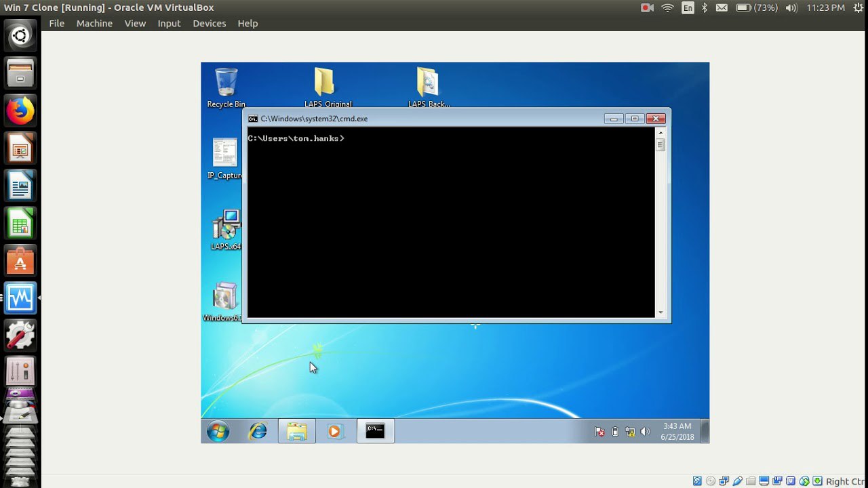Launch LibreOffice Calc from the dock

pyautogui.click(x=20, y=222)
